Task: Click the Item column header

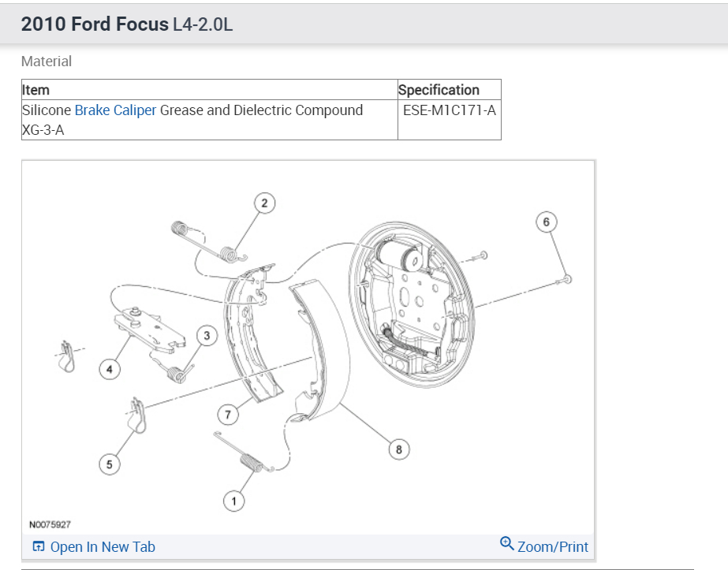Action: pyautogui.click(x=36, y=90)
